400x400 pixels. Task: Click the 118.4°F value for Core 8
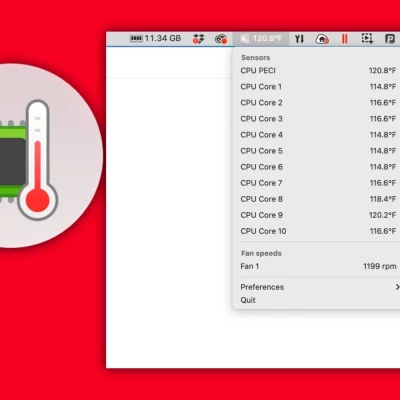pyautogui.click(x=383, y=199)
